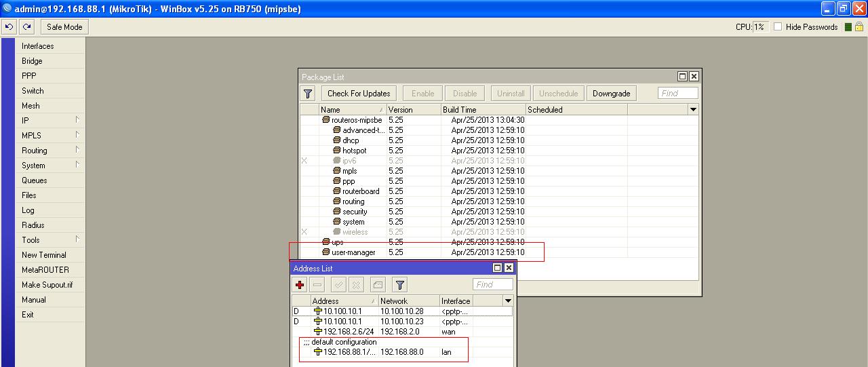Select the mpls package icon
The image size is (868, 367).
[x=337, y=171]
